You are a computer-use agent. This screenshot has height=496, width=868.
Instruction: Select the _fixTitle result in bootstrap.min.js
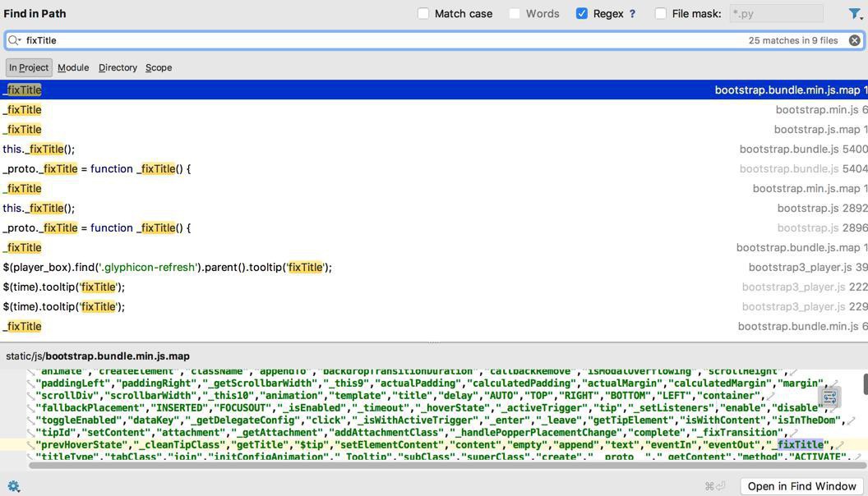tap(329, 109)
